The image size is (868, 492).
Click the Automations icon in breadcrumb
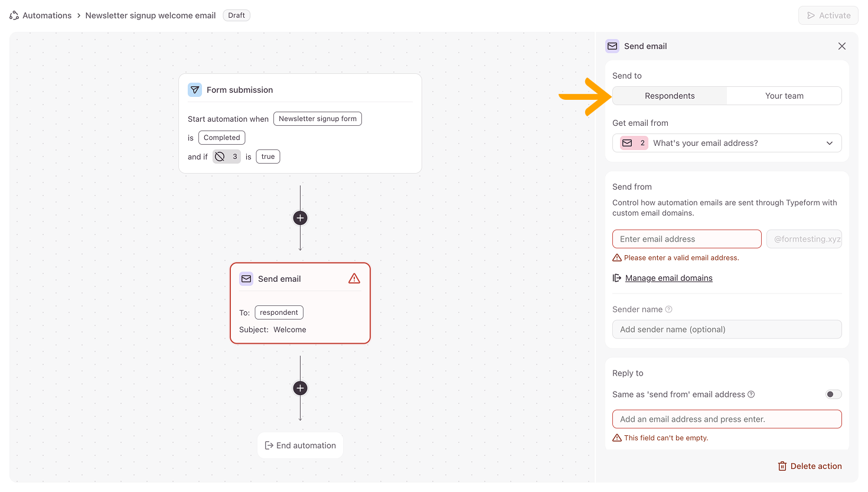(14, 15)
